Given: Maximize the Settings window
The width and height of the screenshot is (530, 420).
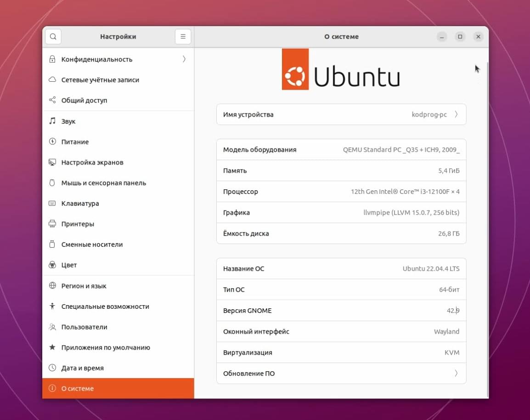Looking at the screenshot, I should tap(460, 36).
